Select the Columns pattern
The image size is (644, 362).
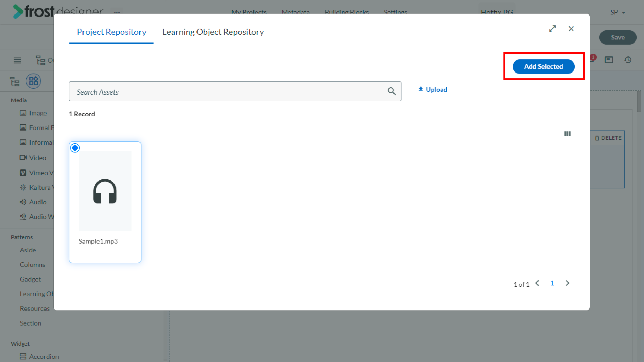click(32, 265)
